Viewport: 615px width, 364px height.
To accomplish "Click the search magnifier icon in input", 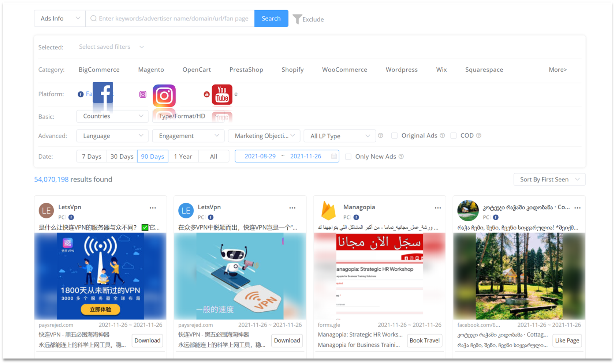I will (x=93, y=18).
